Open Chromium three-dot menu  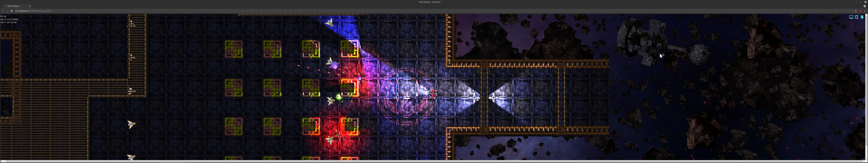click(x=865, y=11)
